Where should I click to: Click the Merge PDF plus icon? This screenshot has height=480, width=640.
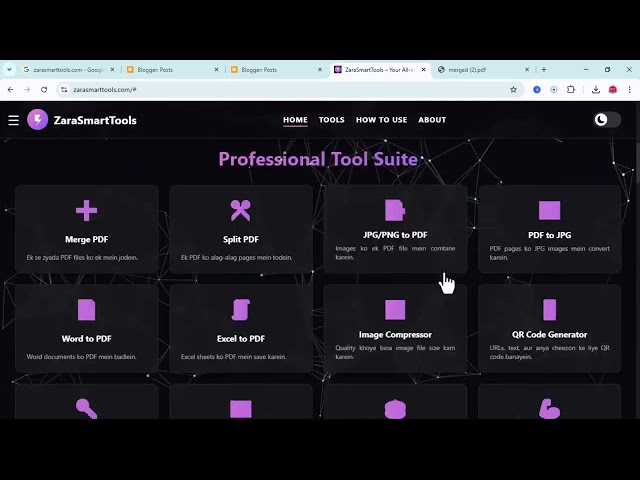[x=87, y=211]
